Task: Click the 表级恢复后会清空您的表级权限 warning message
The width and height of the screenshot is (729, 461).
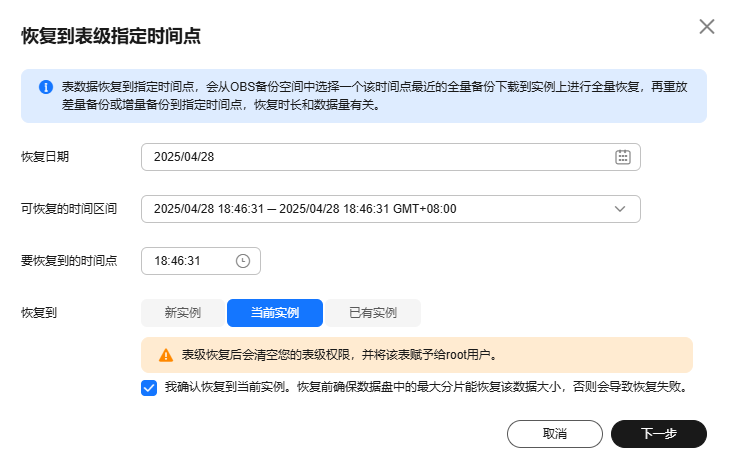Action: pos(339,356)
